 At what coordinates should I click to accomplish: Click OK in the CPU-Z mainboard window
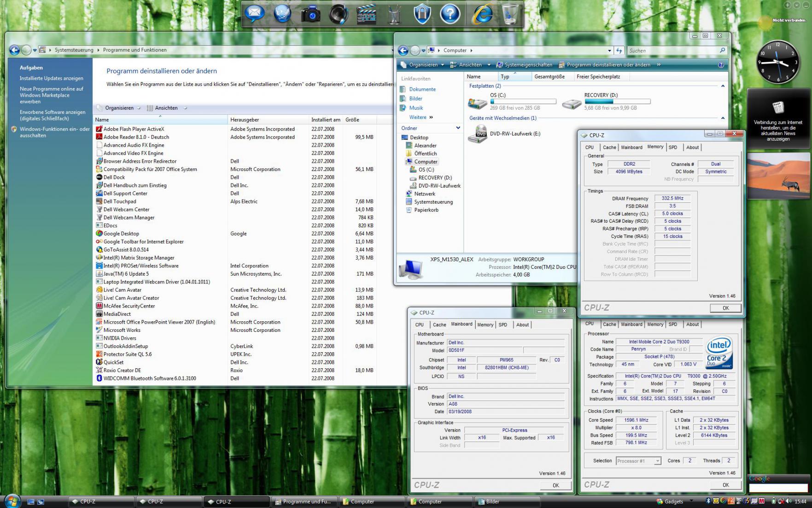[x=555, y=485]
